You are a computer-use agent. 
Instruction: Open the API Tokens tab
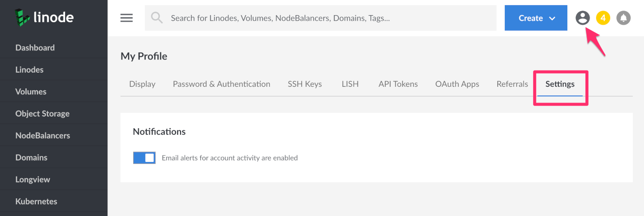(x=398, y=84)
